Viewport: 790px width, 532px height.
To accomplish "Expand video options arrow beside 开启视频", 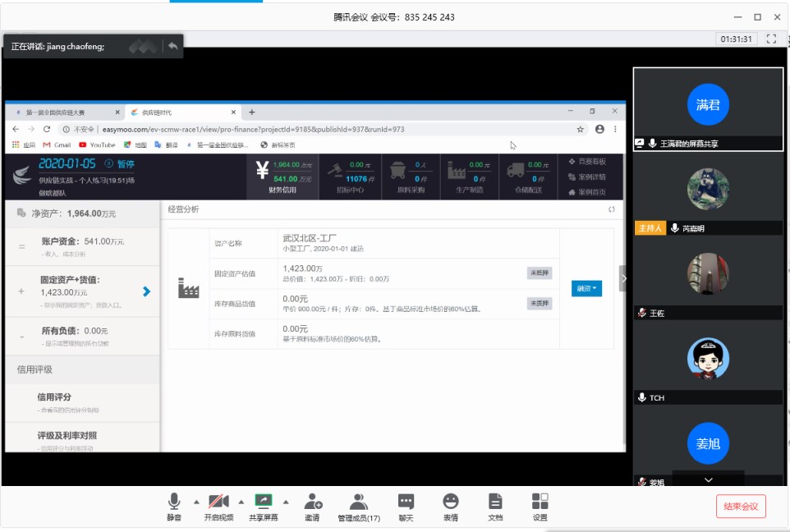I will point(241,502).
